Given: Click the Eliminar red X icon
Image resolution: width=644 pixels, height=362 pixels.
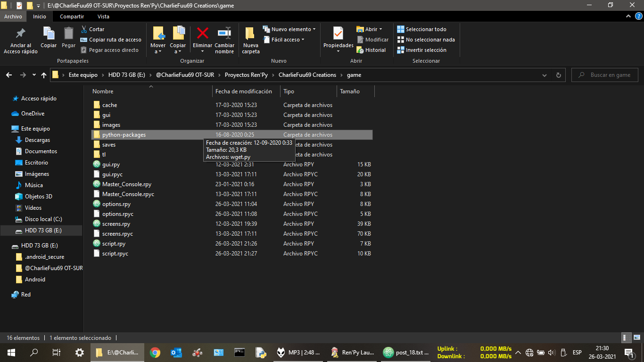Looking at the screenshot, I should click(202, 34).
